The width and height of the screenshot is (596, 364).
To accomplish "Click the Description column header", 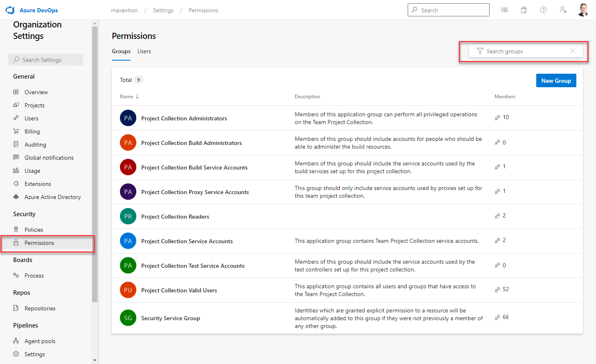I will pyautogui.click(x=307, y=97).
